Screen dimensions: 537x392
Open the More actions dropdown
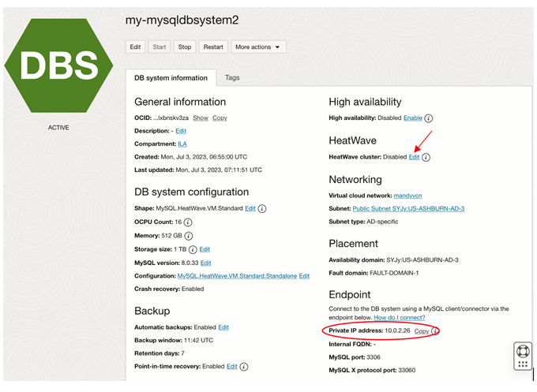(258, 47)
